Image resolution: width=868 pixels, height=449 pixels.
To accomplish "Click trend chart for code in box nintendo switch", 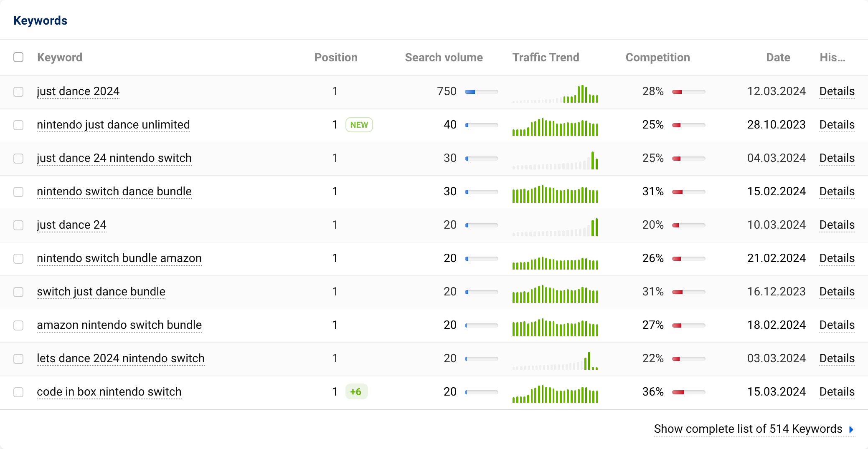I will tap(556, 394).
